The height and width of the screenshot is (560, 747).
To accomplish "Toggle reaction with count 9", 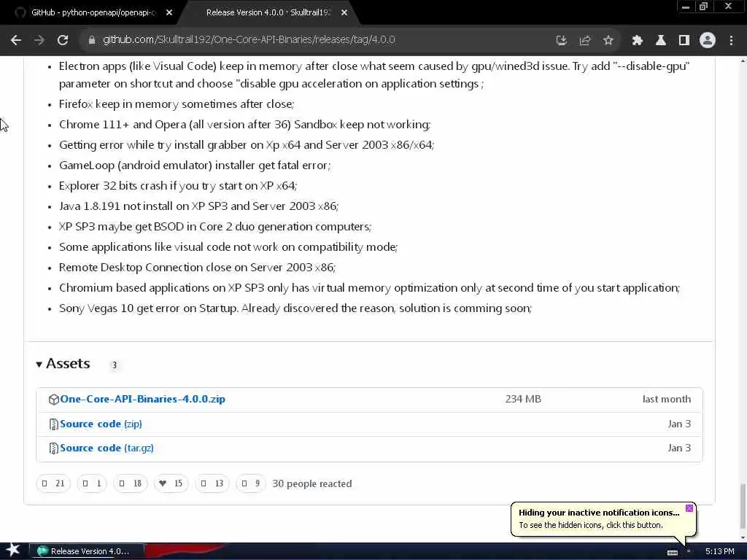I will [x=251, y=483].
